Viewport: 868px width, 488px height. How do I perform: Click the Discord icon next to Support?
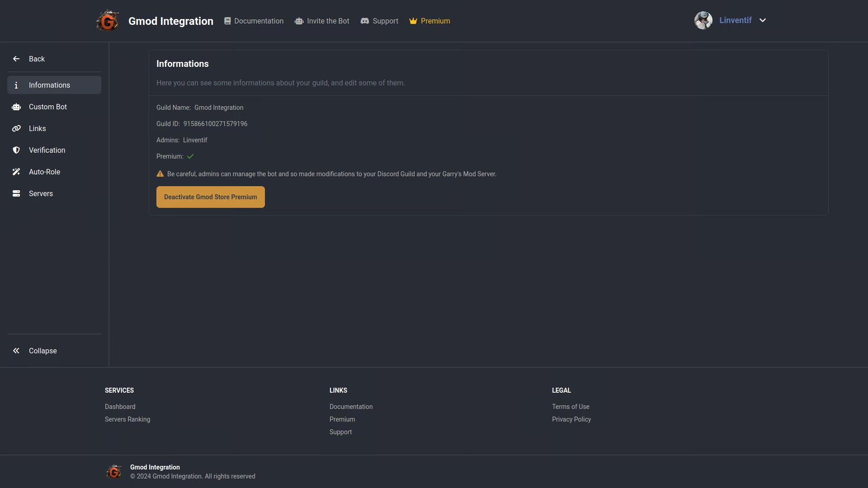coord(365,21)
